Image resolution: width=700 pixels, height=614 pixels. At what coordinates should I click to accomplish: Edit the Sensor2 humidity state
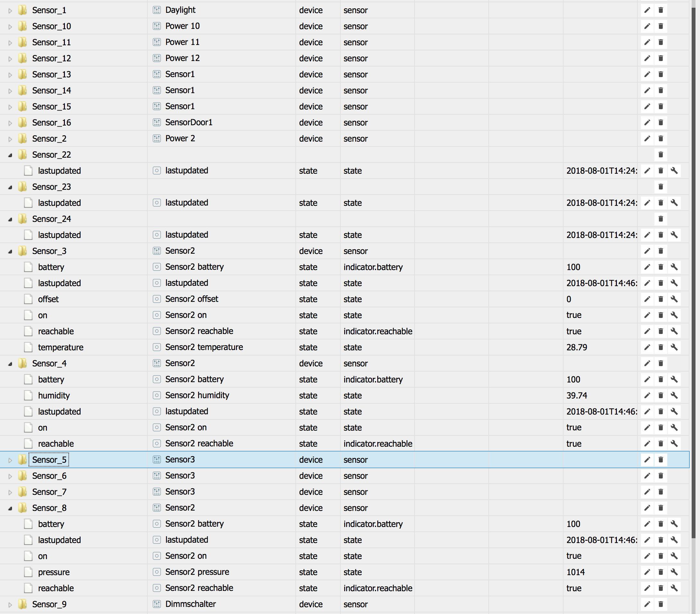[647, 396]
